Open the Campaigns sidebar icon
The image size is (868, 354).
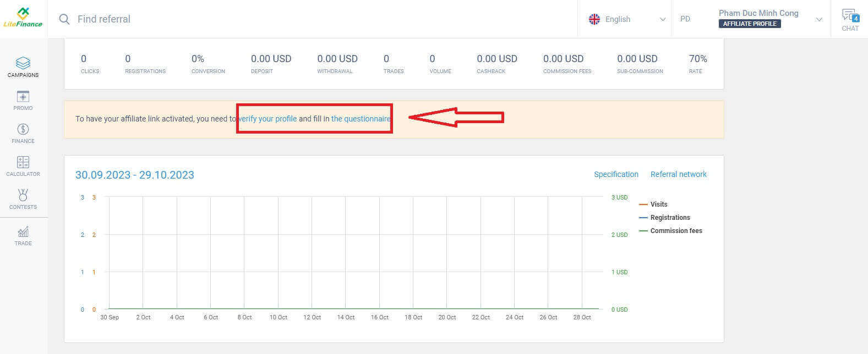click(23, 63)
